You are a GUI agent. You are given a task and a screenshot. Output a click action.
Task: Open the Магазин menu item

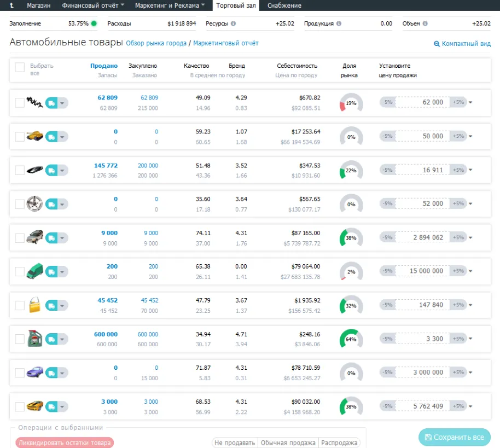[39, 5]
